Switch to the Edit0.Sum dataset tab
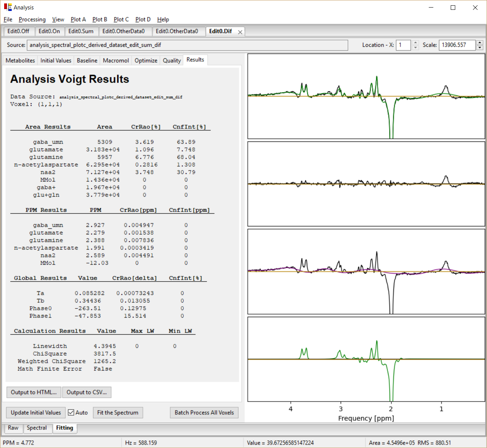487x448 pixels. [81, 31]
